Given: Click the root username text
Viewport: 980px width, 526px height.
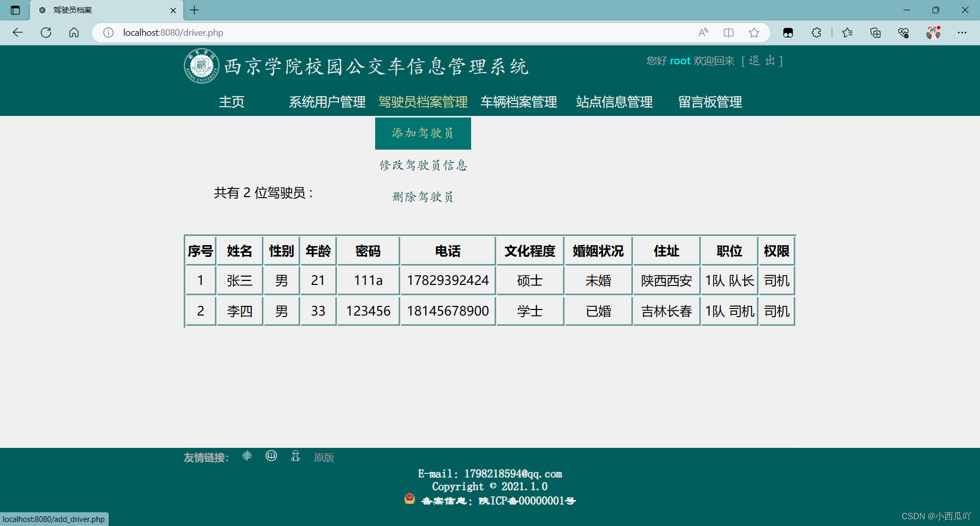Looking at the screenshot, I should pyautogui.click(x=680, y=61).
